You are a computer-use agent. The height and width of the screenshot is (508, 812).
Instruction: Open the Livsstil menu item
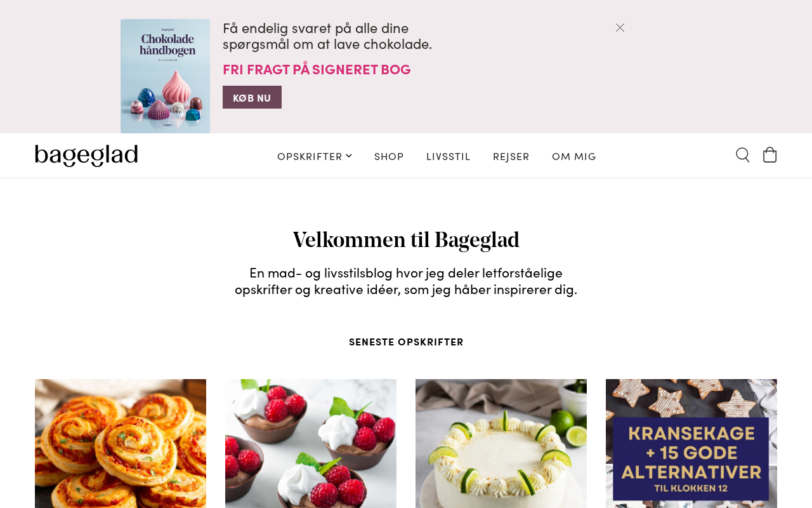point(449,156)
